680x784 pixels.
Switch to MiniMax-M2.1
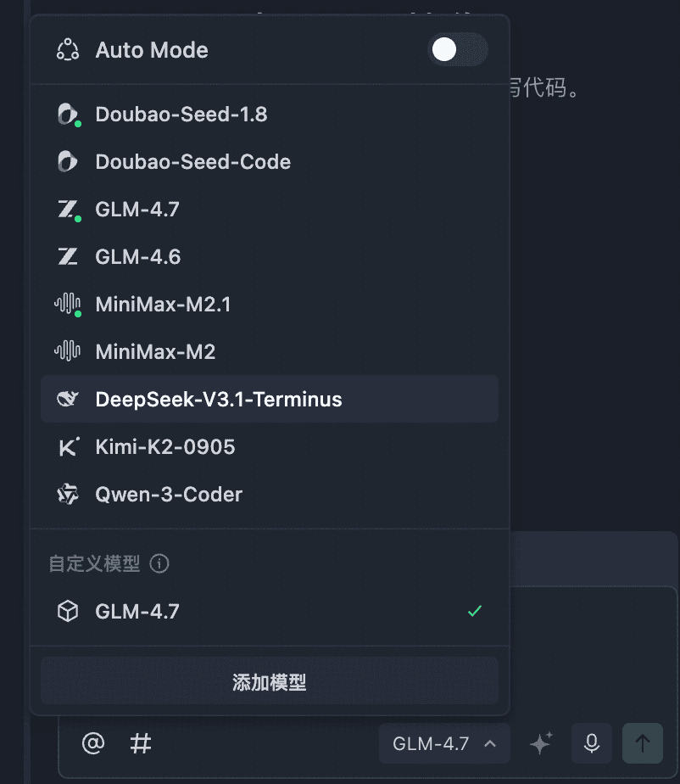coord(164,304)
